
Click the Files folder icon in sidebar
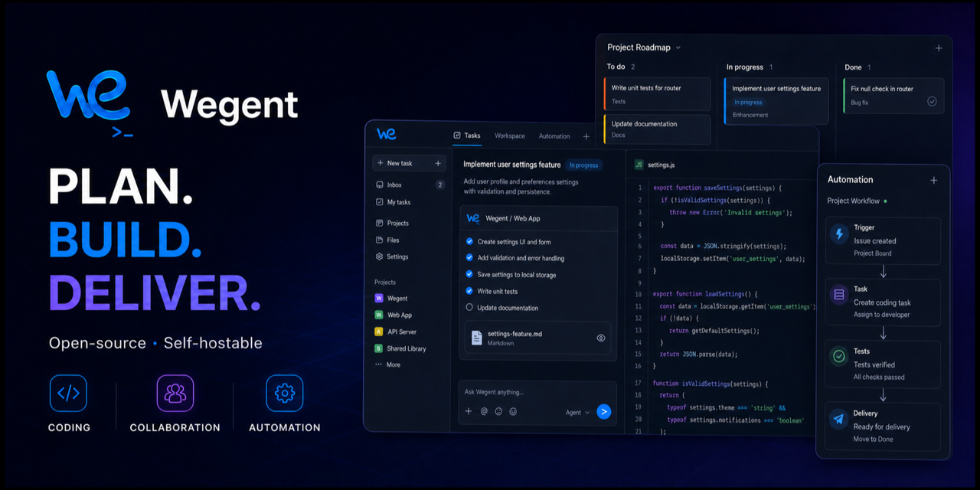tap(380, 240)
